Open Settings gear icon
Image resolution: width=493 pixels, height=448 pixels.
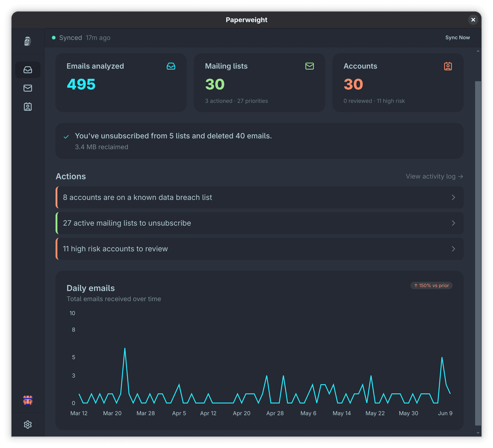coord(28,425)
